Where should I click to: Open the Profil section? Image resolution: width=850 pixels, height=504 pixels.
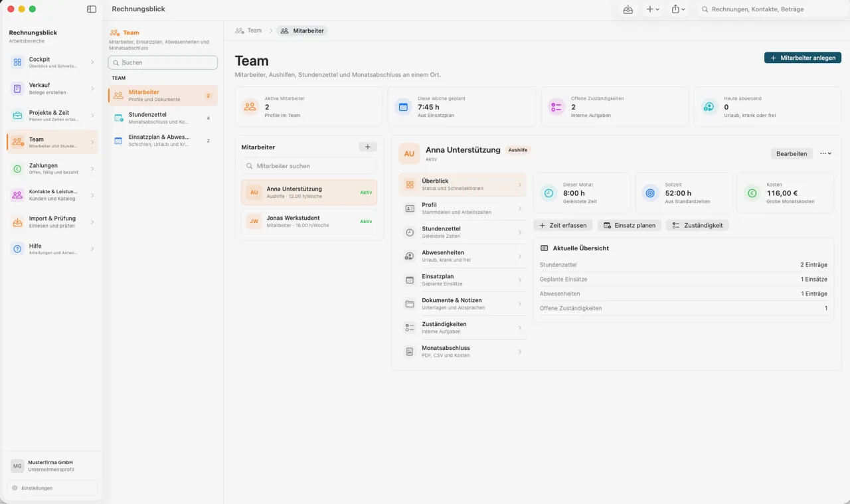click(x=462, y=209)
